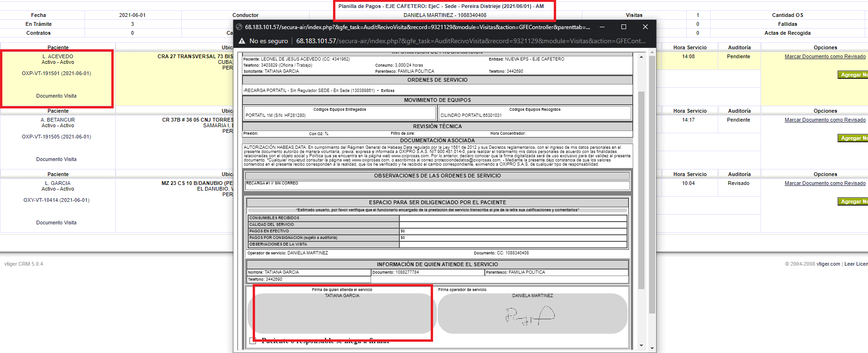
Task: Click the service time 14:17
Action: pos(688,120)
